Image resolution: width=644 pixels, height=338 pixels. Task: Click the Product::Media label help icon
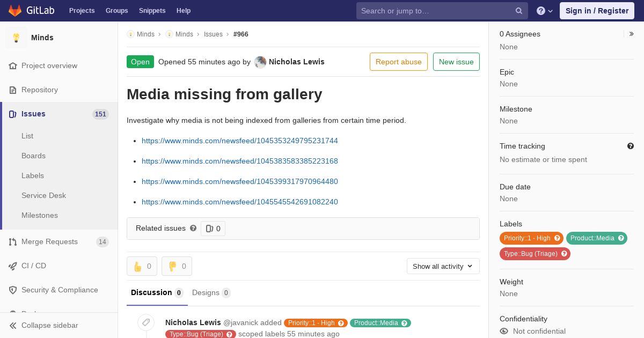point(621,238)
